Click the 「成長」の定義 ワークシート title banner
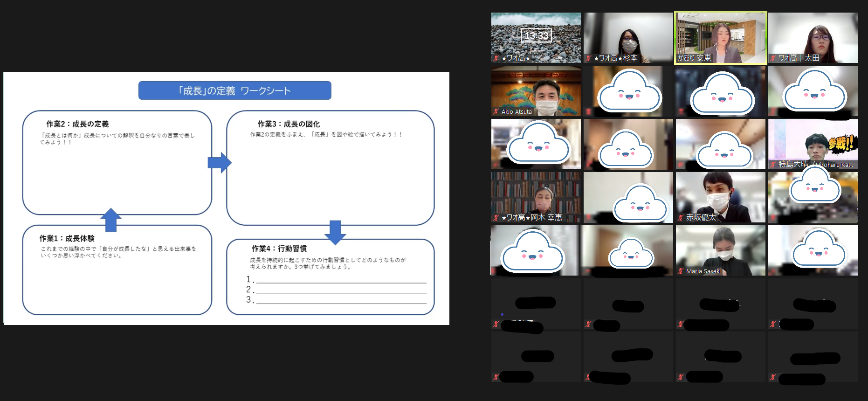Image resolution: width=868 pixels, height=401 pixels. point(234,90)
